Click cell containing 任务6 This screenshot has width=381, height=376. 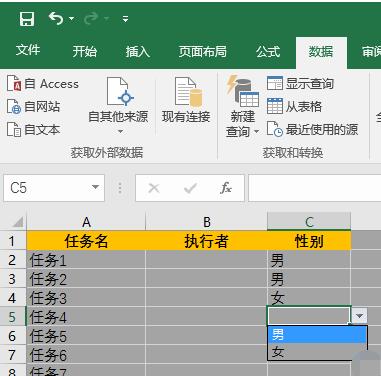point(86,355)
